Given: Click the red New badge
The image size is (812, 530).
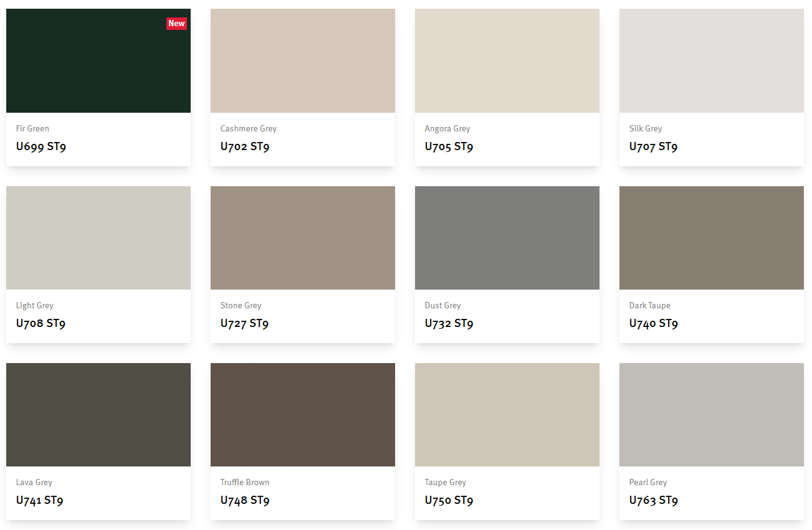Looking at the screenshot, I should (x=176, y=23).
